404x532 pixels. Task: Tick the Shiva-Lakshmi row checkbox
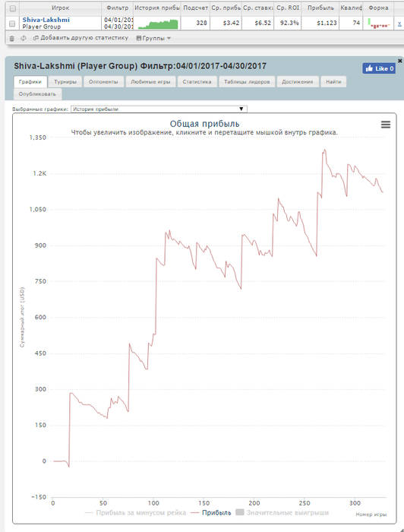click(12, 24)
